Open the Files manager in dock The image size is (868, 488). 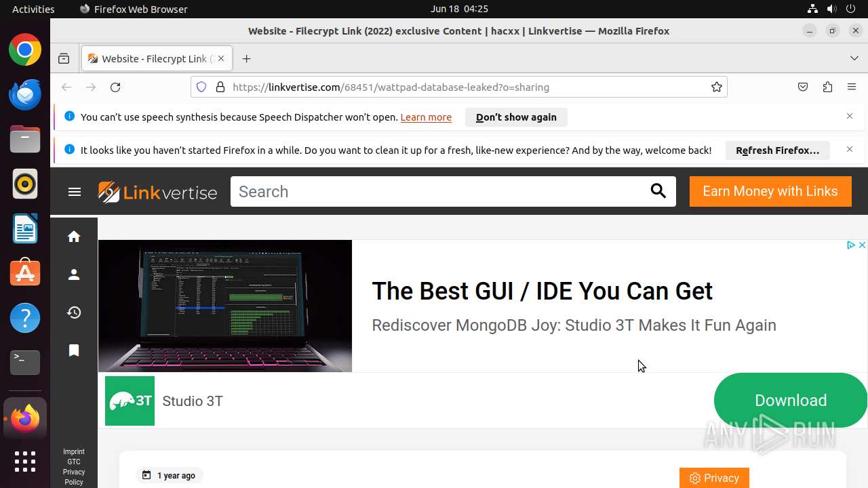[x=25, y=139]
